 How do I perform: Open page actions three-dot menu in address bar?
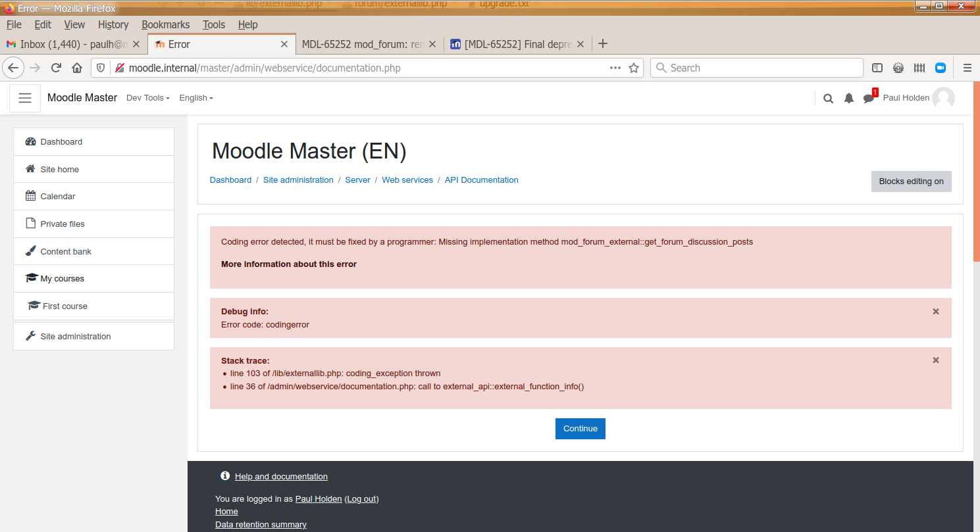click(615, 68)
